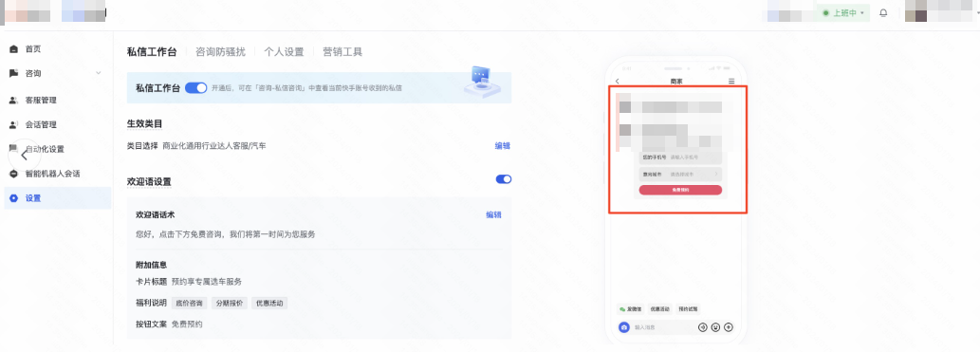Click the 预约试驾 quick button in preview
Screen dimensions: 980x352
click(688, 309)
